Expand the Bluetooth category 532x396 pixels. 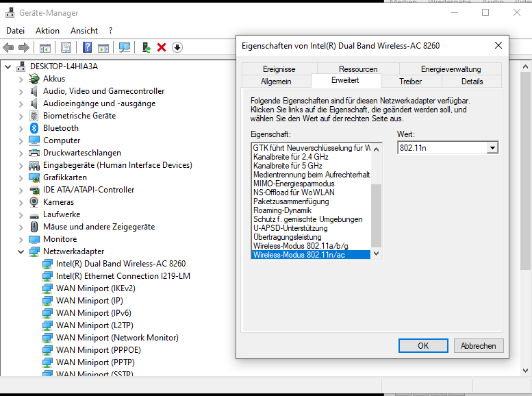click(x=21, y=129)
